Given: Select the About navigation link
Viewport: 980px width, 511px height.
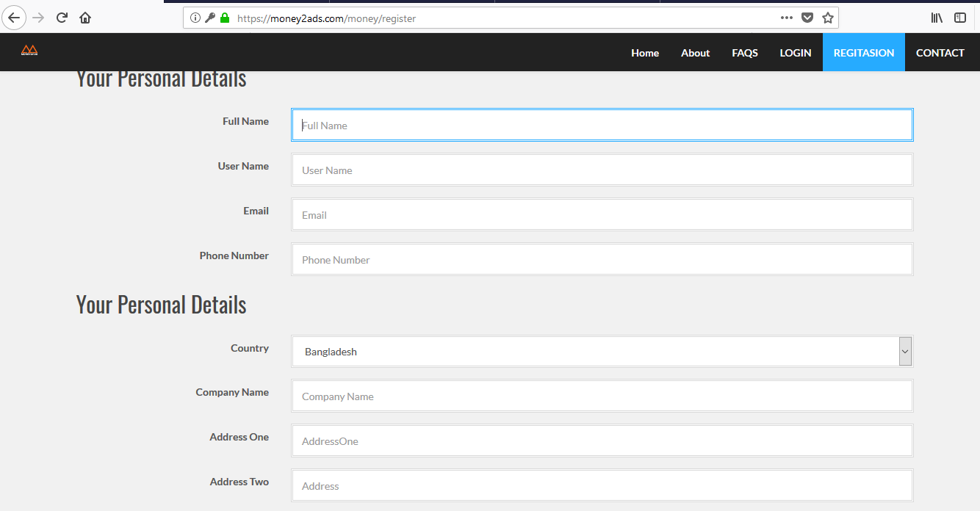Looking at the screenshot, I should coord(695,53).
